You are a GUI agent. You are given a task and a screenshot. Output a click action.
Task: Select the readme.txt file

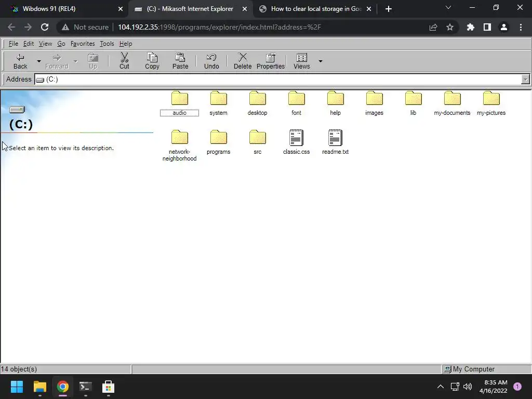coord(335,142)
